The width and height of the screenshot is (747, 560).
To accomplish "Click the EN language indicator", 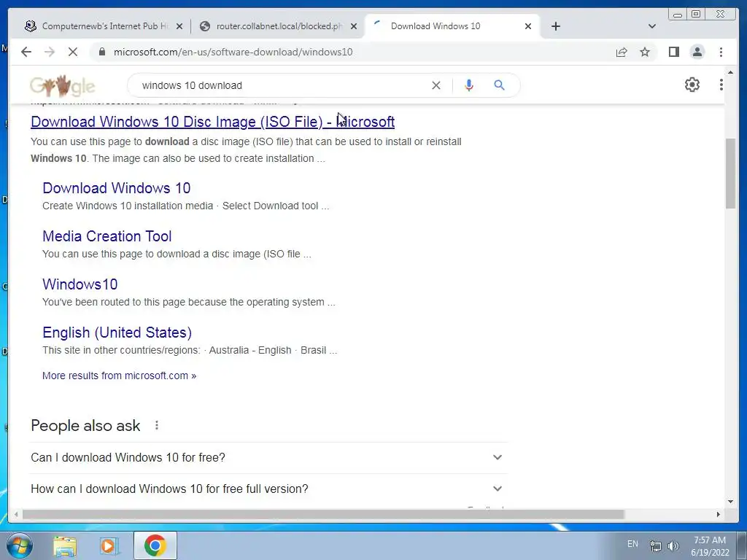I will click(x=632, y=544).
